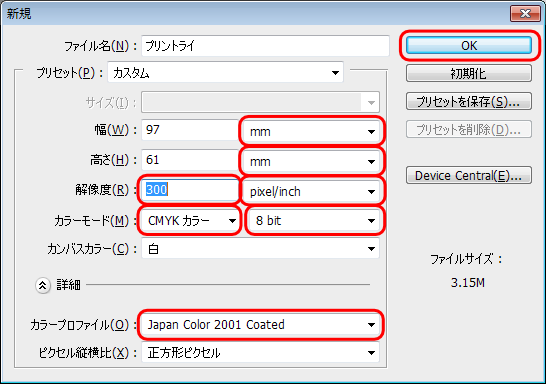The width and height of the screenshot is (546, 384).
Task: Open the pixel/inch resolution unit dropdown
Action: (x=312, y=191)
